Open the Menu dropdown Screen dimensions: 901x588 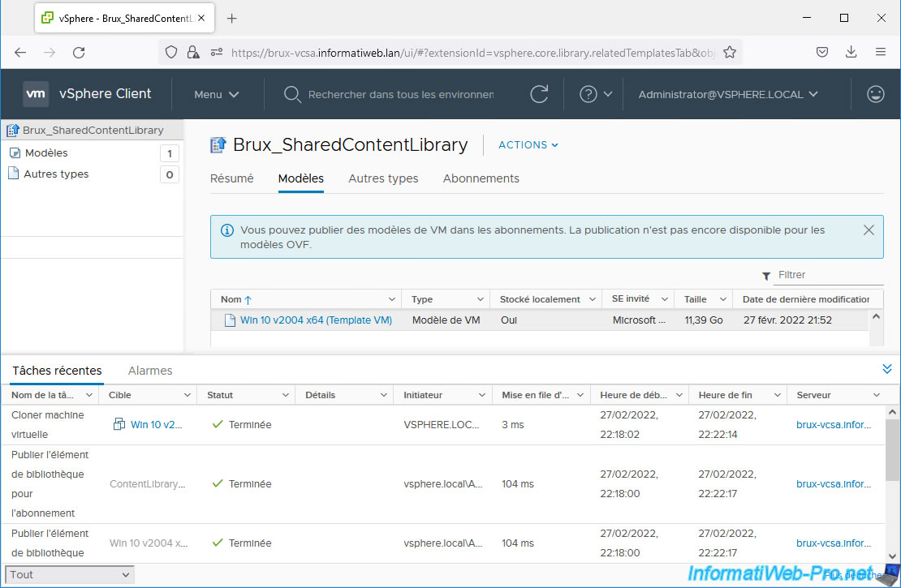(216, 94)
